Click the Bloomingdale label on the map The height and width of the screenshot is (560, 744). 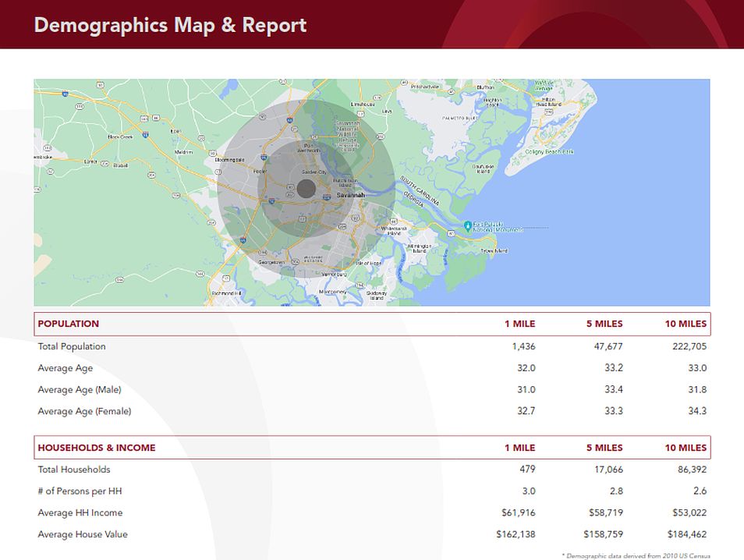click(x=229, y=159)
